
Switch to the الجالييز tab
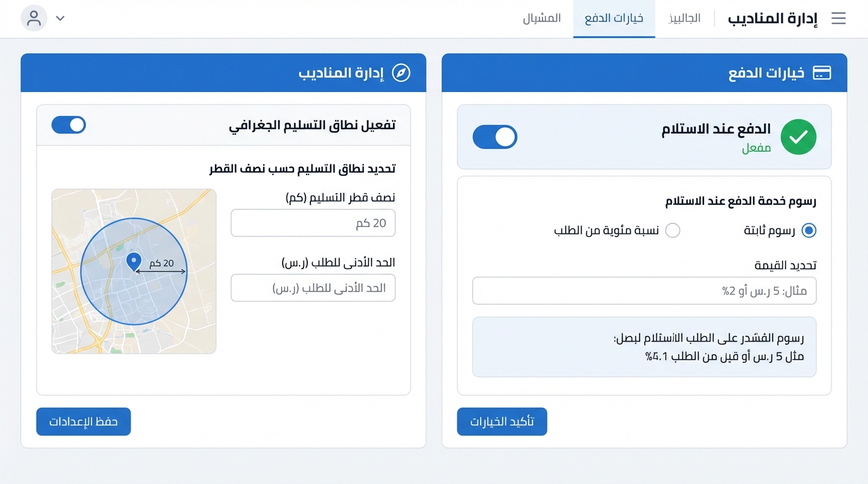pyautogui.click(x=684, y=18)
